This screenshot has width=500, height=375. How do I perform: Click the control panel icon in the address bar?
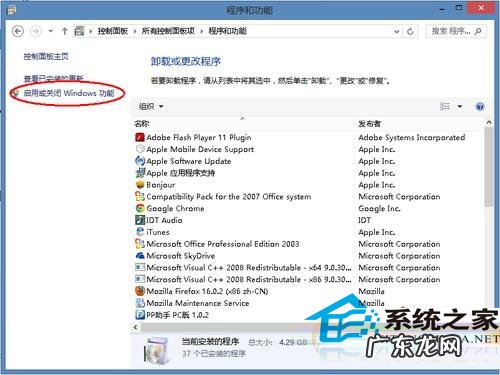pyautogui.click(x=79, y=31)
